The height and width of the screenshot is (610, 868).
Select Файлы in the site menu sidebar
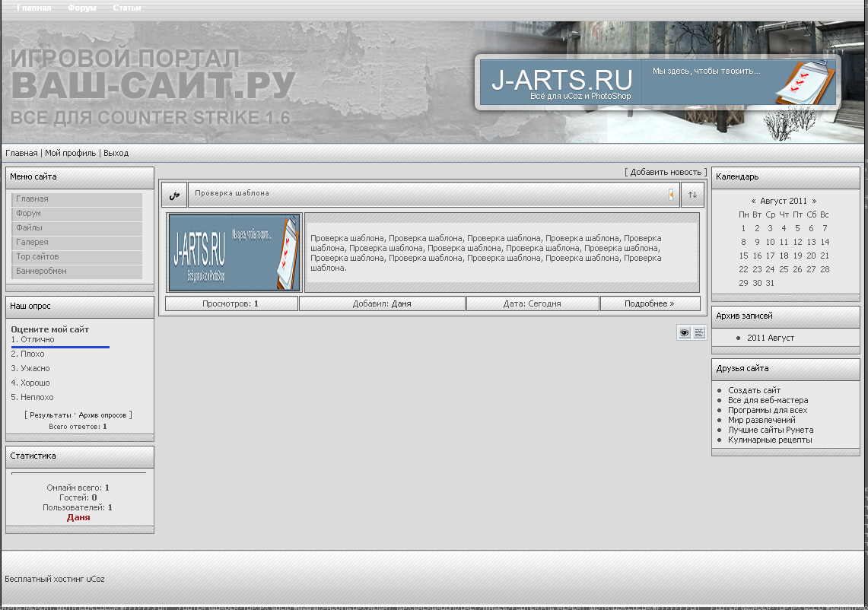coord(30,228)
